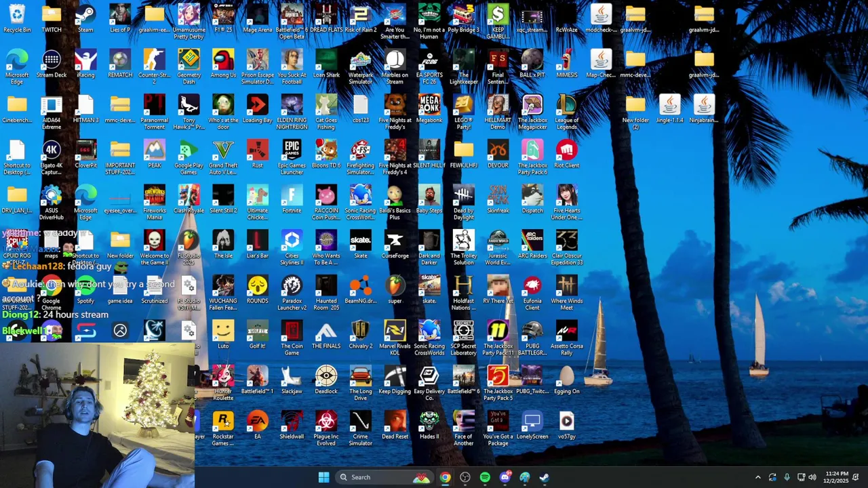Launch Steam from the desktop shortcut
The image size is (868, 488).
coord(85,19)
